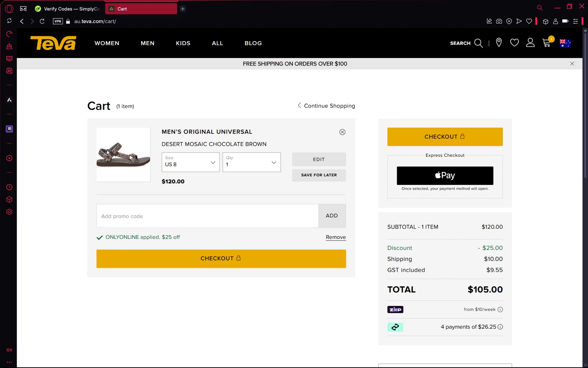Click the battery saver icon
Image resolution: width=588 pixels, height=368 pixels.
coord(565,21)
